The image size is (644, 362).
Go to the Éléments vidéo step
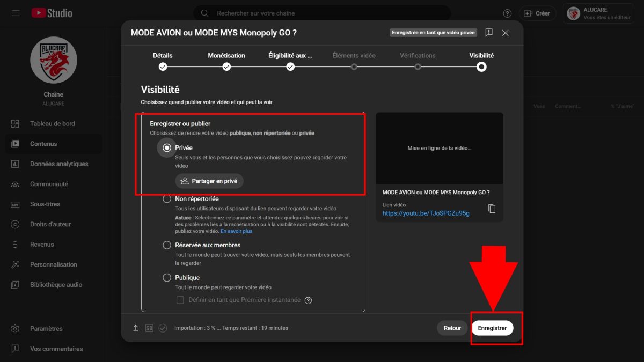click(354, 61)
